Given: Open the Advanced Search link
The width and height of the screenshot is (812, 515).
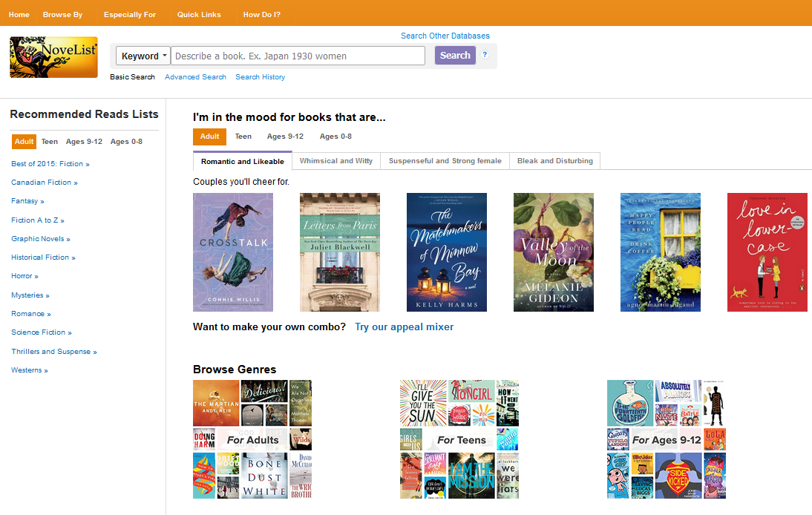Looking at the screenshot, I should 195,77.
